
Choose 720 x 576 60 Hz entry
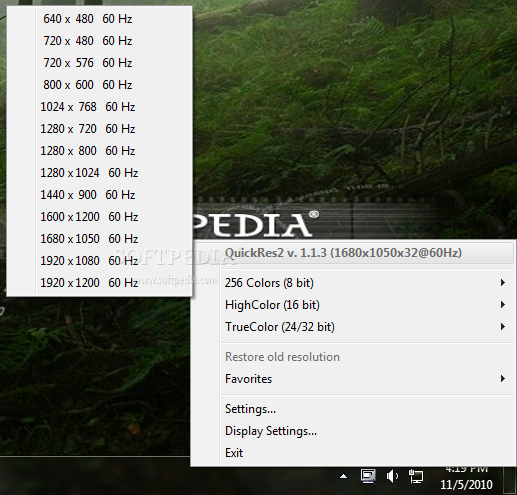click(99, 63)
